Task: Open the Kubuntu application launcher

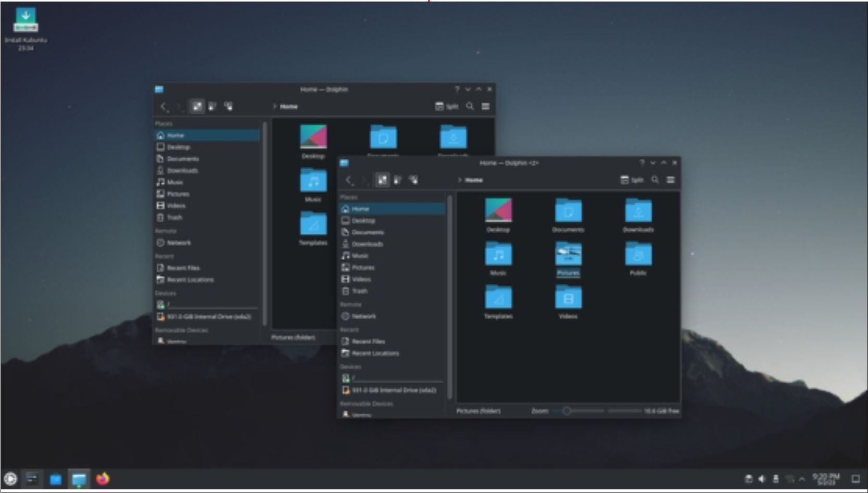Action: pyautogui.click(x=10, y=478)
